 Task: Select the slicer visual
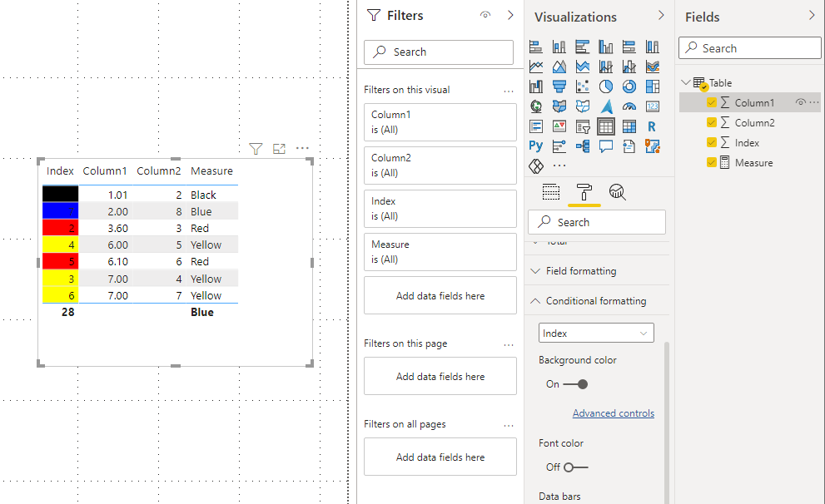pyautogui.click(x=583, y=126)
